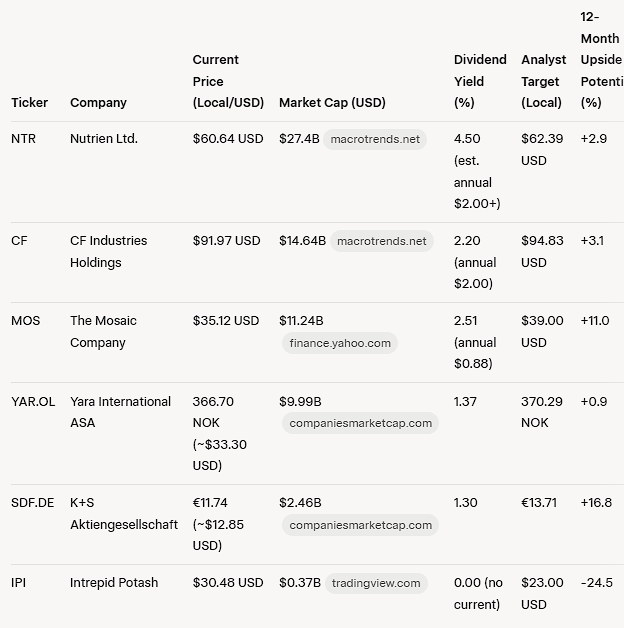Select the €13.71 analyst target cell
Viewport: 624px width, 628px height.
point(539,503)
